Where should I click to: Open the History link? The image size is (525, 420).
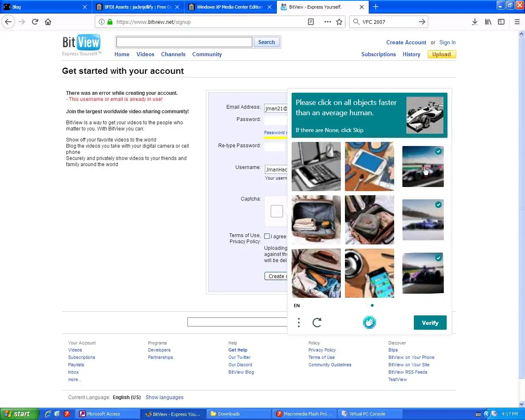[x=411, y=54]
